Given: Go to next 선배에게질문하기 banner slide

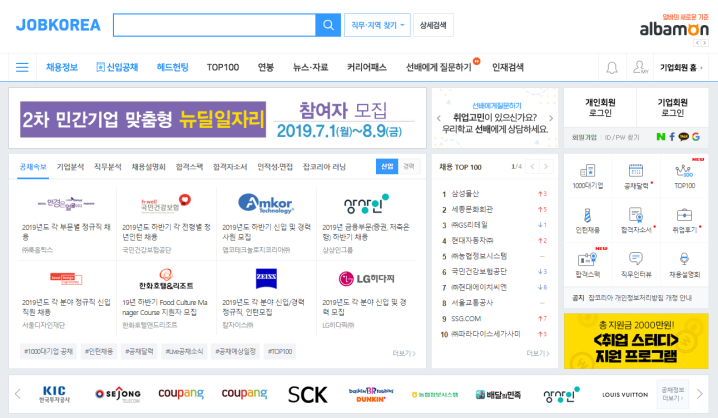Looking at the screenshot, I should [x=551, y=118].
